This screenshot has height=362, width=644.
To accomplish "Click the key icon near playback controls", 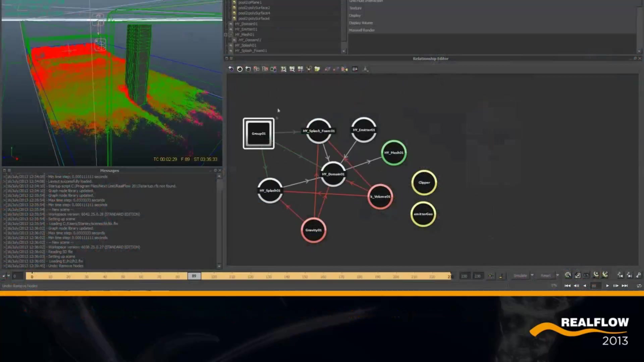I will click(x=638, y=276).
